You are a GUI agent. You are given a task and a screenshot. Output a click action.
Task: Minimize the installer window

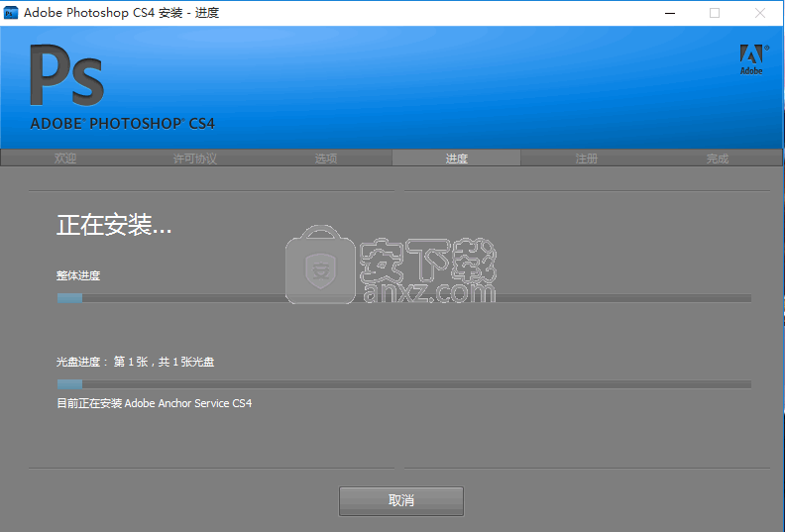pyautogui.click(x=670, y=13)
